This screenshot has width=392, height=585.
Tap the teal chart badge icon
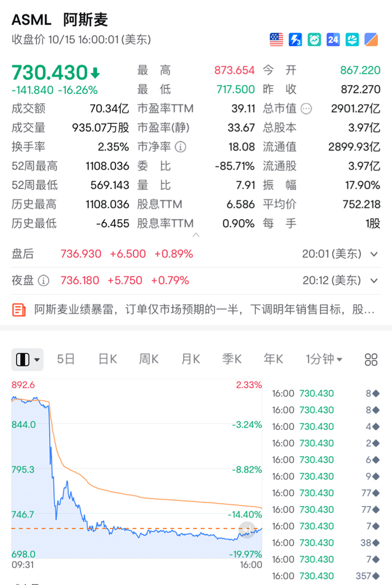[352, 40]
